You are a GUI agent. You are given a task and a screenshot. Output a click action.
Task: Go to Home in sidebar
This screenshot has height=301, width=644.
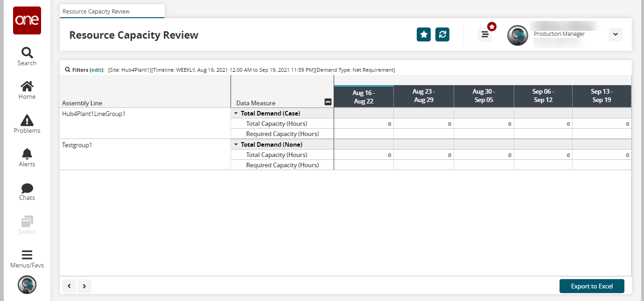27,90
